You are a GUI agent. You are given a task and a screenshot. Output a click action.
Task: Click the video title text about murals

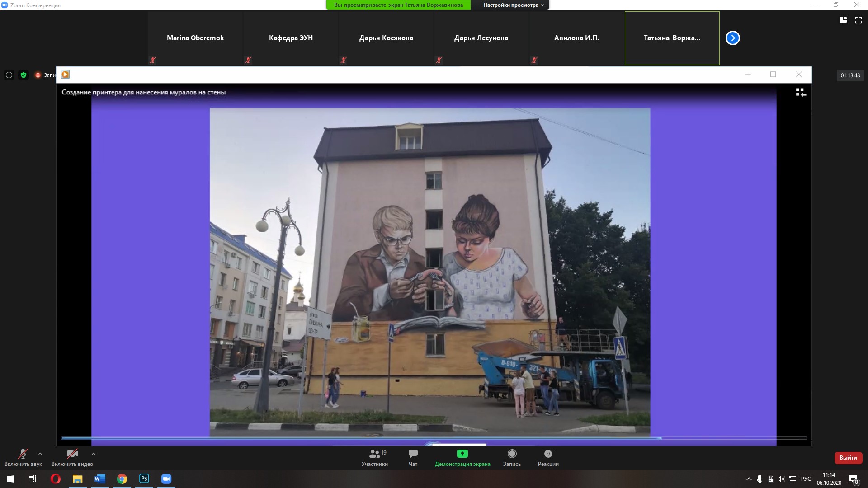tap(144, 92)
